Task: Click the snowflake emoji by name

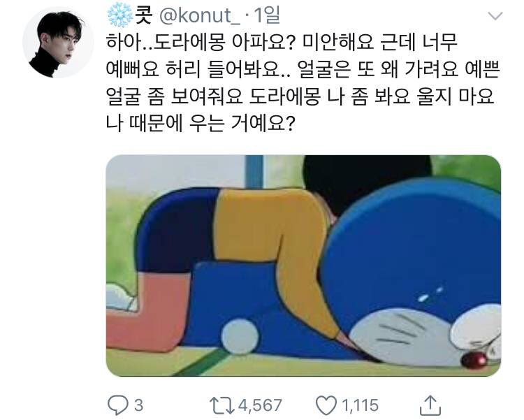Action: pos(119,15)
